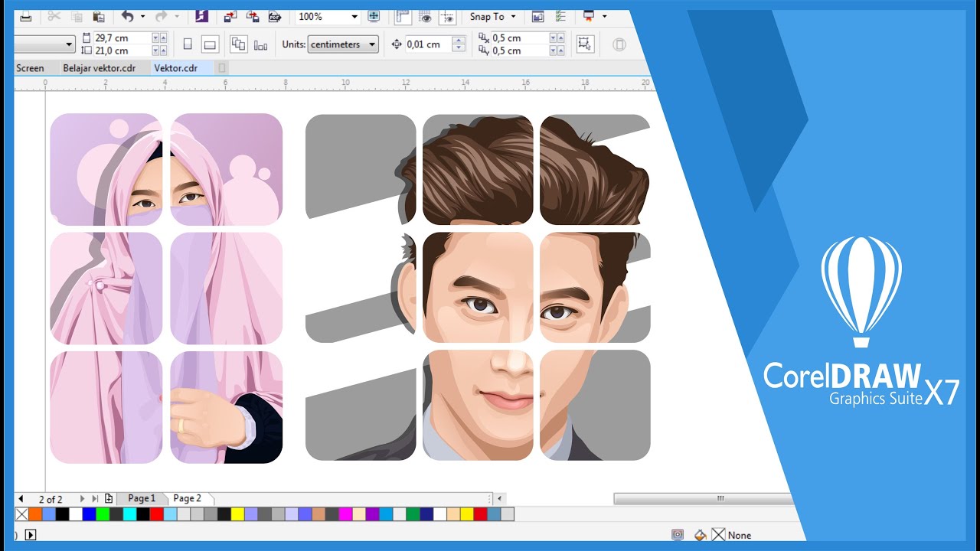The height and width of the screenshot is (551, 980).
Task: Click the Quick customize icon on the property bar
Action: click(x=620, y=44)
